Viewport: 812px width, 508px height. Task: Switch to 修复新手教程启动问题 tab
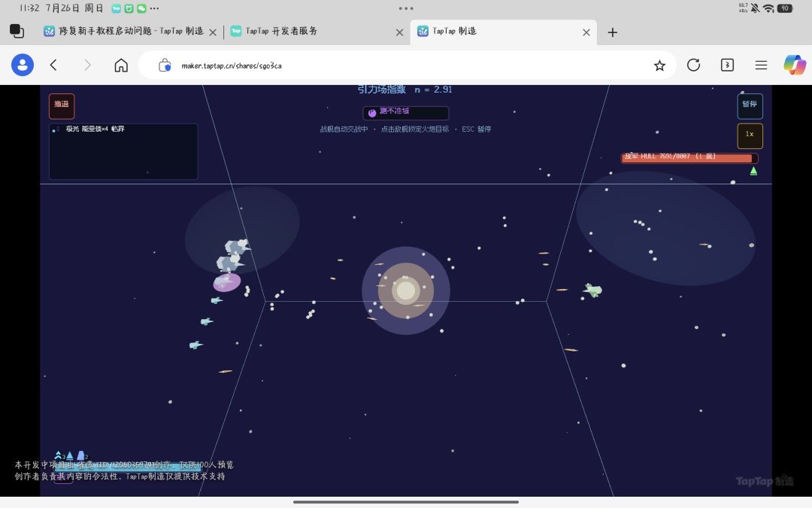click(131, 31)
